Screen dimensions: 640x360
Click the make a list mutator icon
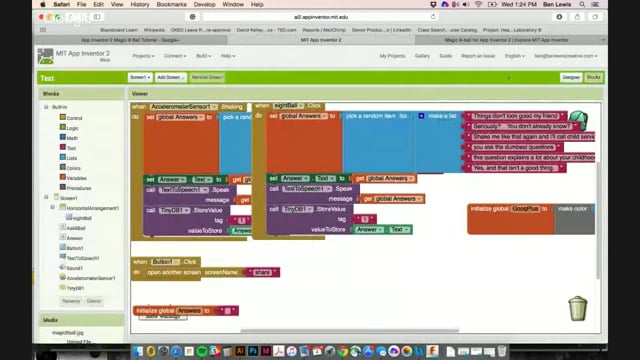tap(421, 116)
